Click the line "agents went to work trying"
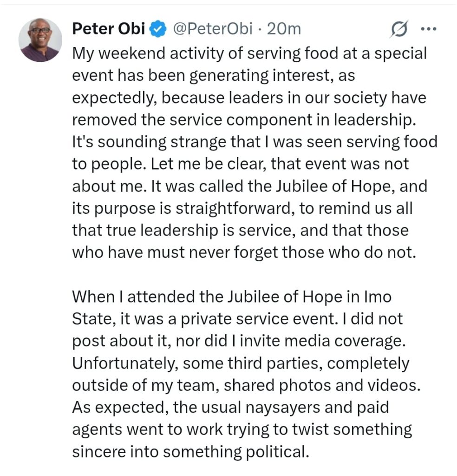The width and height of the screenshot is (457, 476). click(x=242, y=429)
